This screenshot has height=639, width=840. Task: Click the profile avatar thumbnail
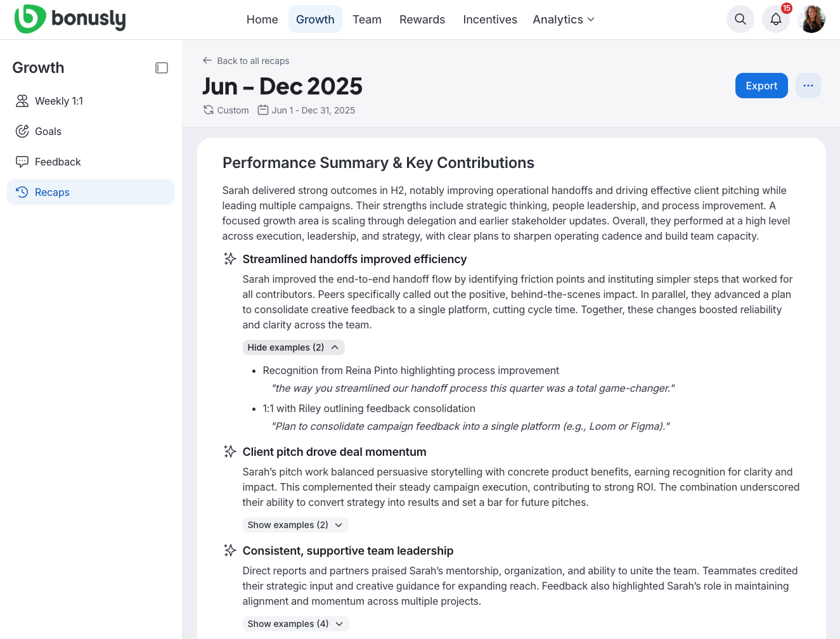[x=812, y=19]
